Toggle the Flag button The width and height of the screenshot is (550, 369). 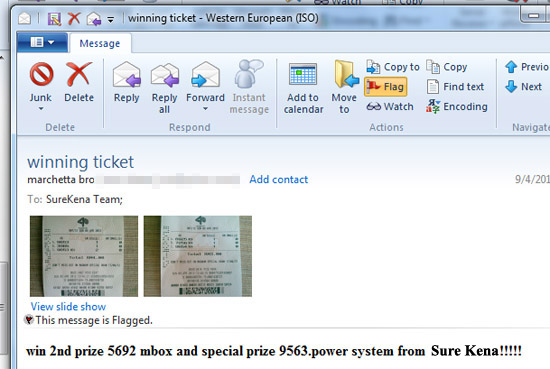point(386,87)
